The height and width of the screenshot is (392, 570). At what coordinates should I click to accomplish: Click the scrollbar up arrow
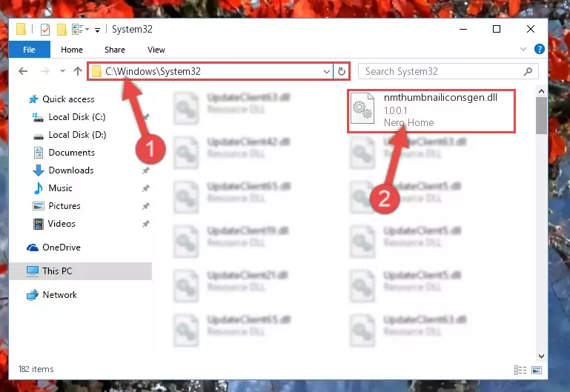point(541,91)
